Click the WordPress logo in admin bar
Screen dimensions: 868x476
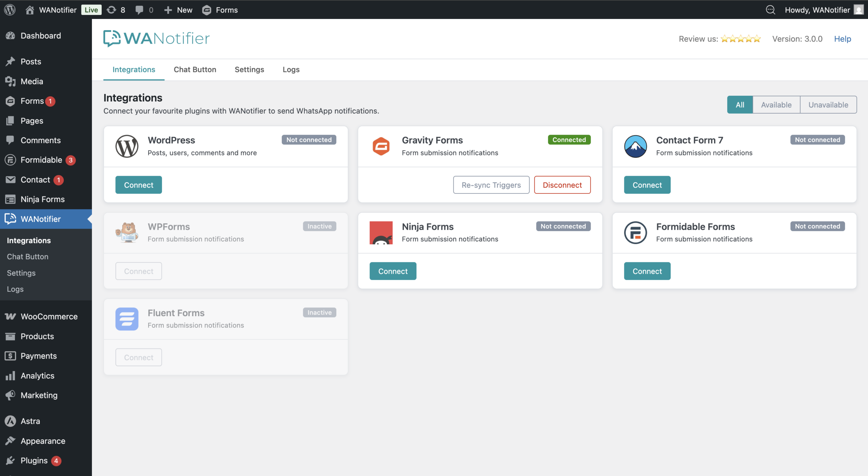[10, 10]
